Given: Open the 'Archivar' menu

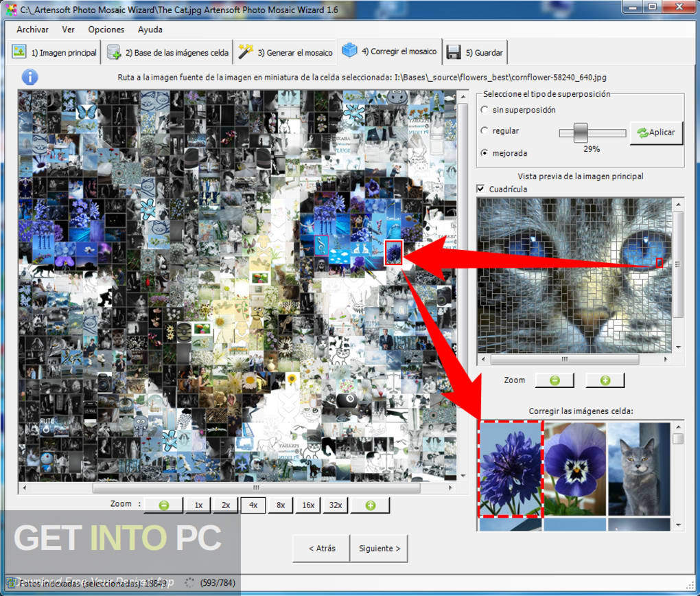Looking at the screenshot, I should (32, 30).
